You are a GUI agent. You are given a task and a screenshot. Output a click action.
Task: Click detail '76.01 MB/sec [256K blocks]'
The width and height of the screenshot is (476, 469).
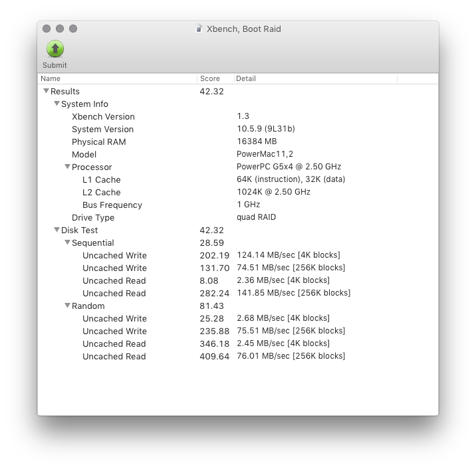291,356
